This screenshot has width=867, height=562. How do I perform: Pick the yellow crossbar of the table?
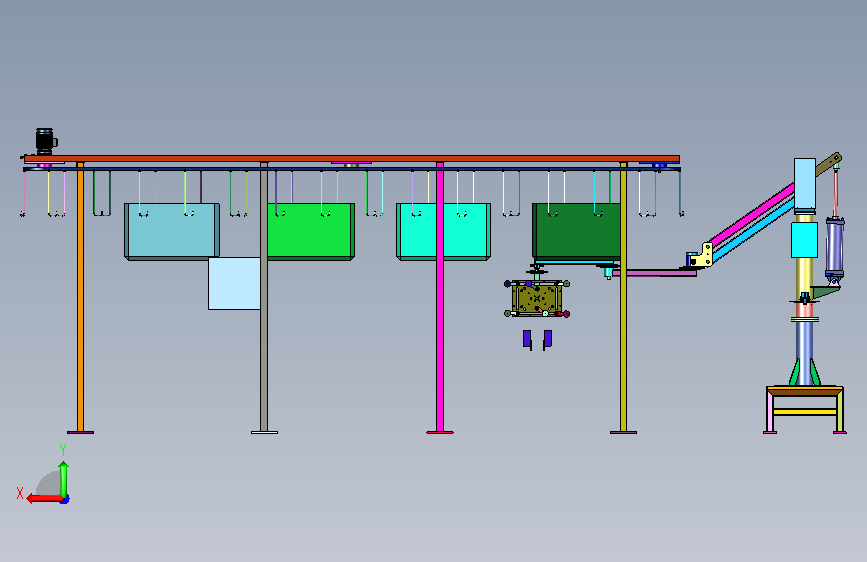coord(805,412)
